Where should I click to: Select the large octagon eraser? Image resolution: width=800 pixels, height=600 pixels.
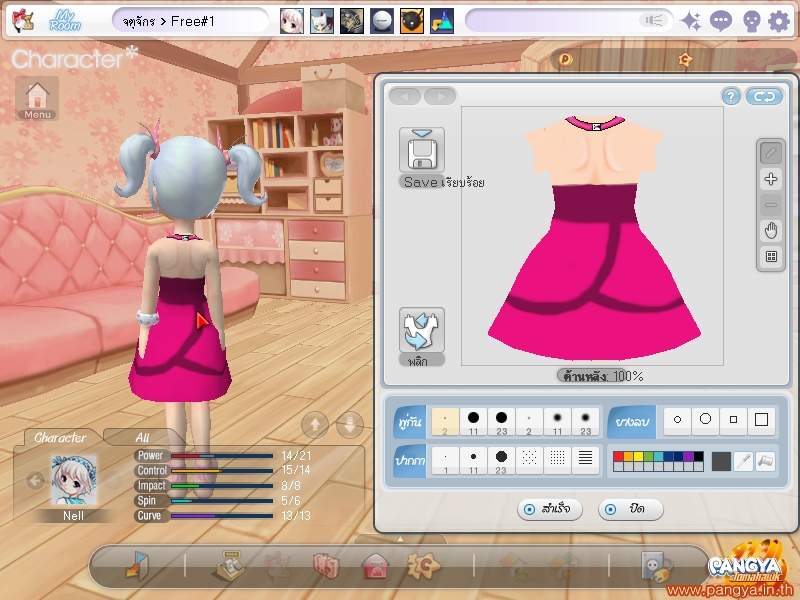coord(706,420)
